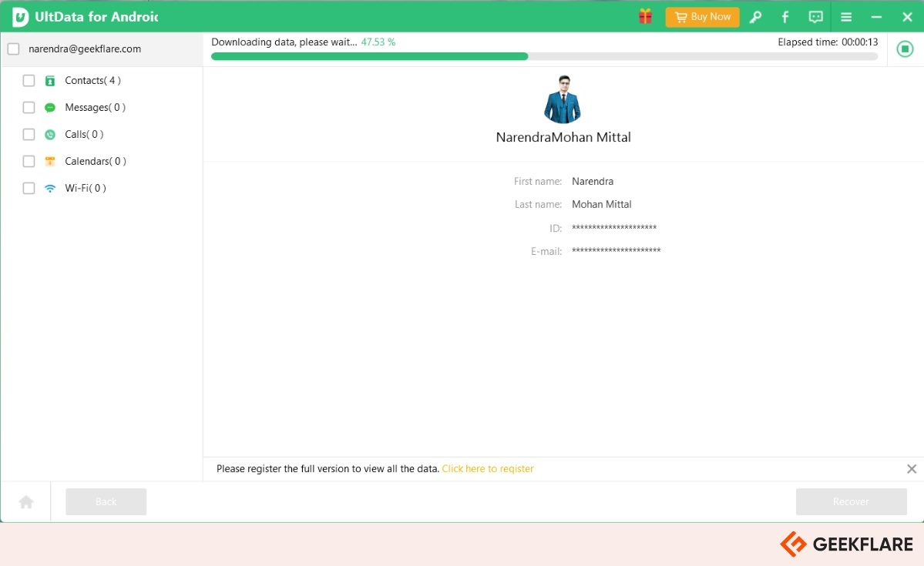The height and width of the screenshot is (566, 924).
Task: Click the 'Click here to register' link
Action: pos(488,469)
